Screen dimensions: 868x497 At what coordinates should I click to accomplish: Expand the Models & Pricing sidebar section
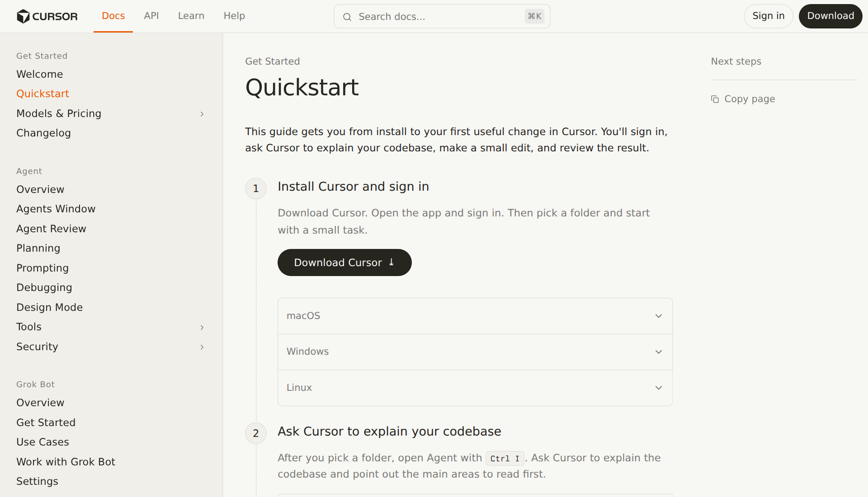tap(202, 114)
